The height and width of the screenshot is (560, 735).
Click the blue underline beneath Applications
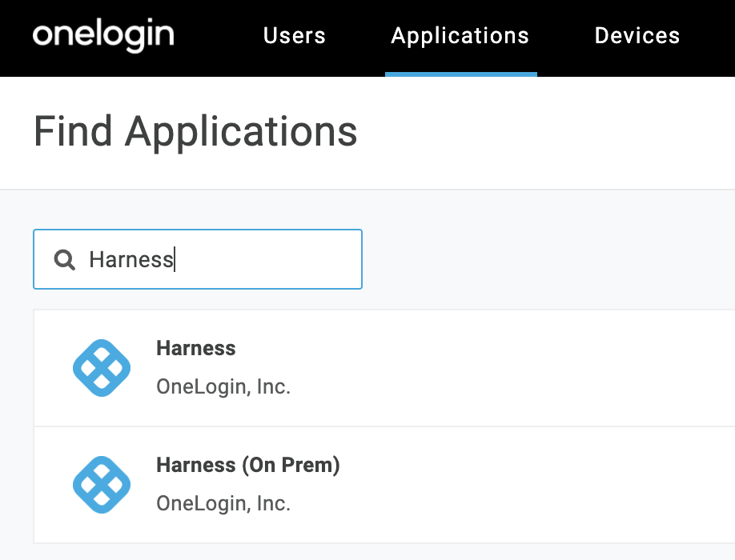(460, 74)
